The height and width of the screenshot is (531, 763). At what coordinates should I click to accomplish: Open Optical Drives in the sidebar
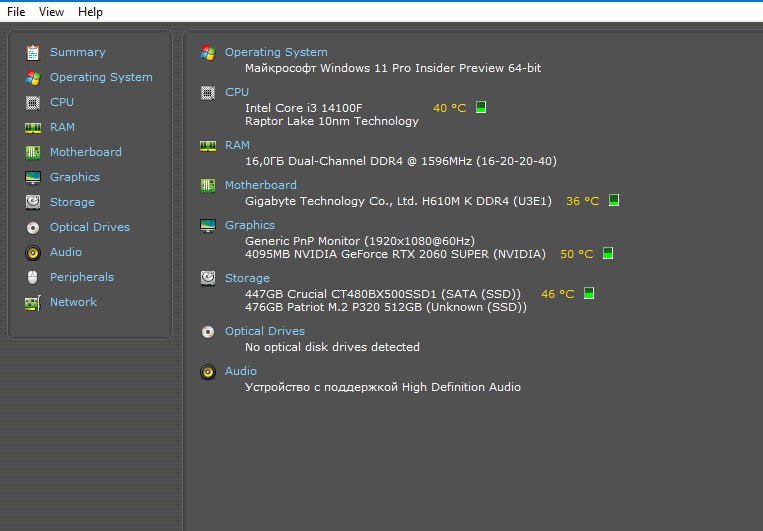(90, 227)
